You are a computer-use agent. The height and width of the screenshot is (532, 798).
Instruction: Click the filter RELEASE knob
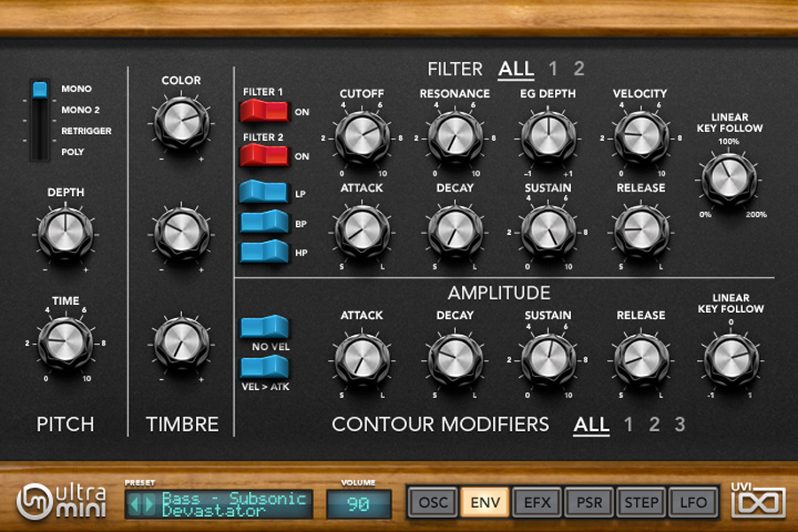click(641, 231)
